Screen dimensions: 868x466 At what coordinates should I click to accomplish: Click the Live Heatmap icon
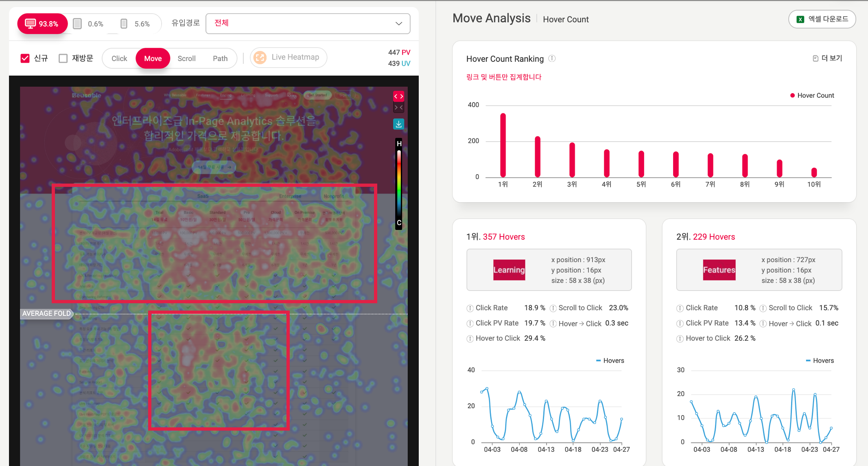point(260,57)
